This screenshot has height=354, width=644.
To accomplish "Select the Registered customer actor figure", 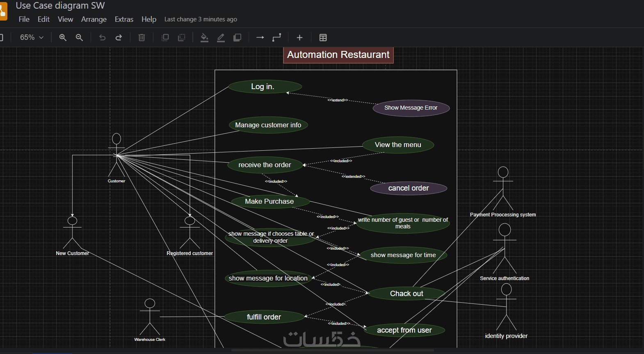I will pyautogui.click(x=190, y=233).
